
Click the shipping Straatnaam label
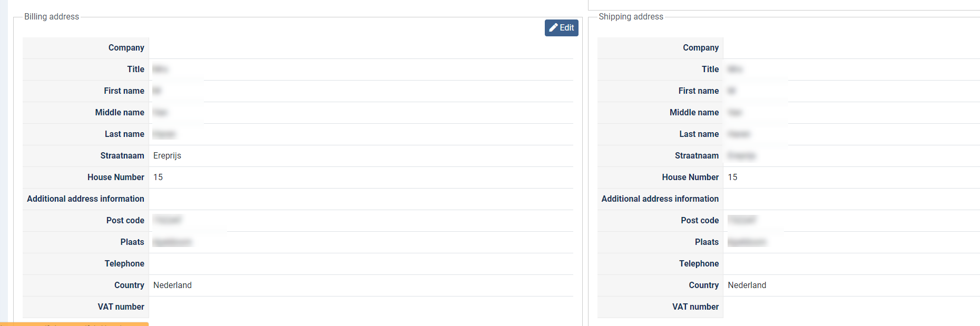click(x=697, y=156)
